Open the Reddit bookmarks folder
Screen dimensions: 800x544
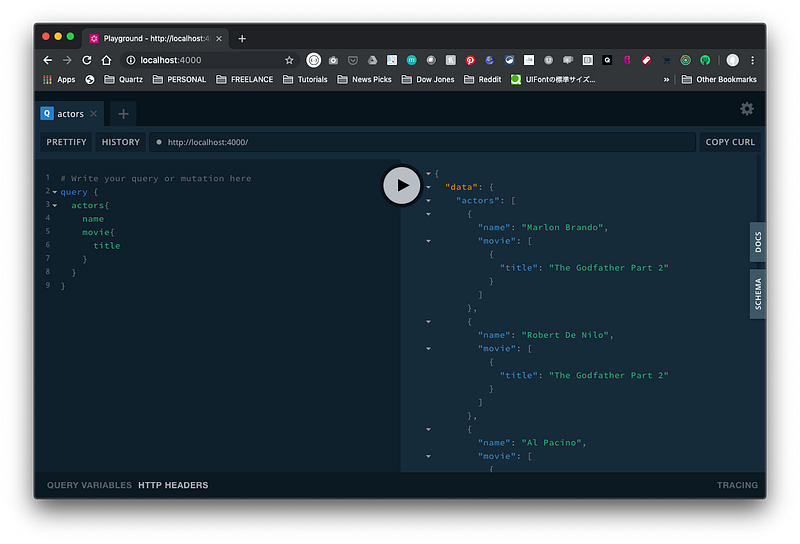click(482, 80)
